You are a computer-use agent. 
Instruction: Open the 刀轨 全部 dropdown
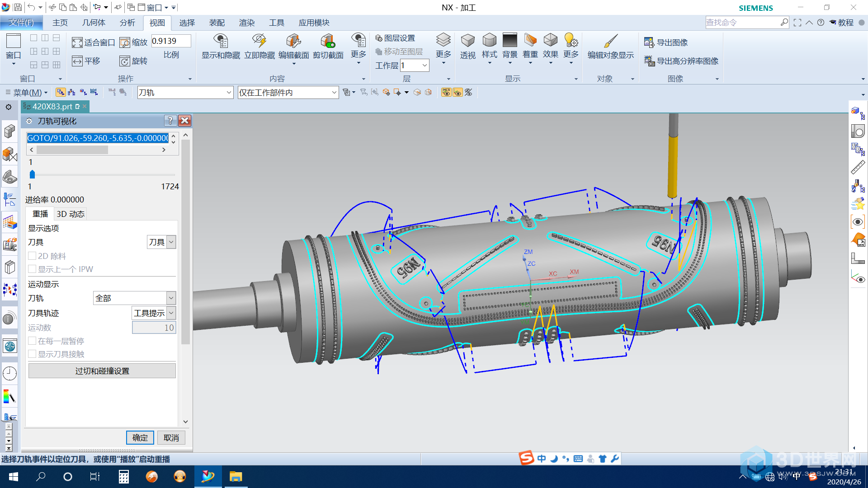click(134, 298)
